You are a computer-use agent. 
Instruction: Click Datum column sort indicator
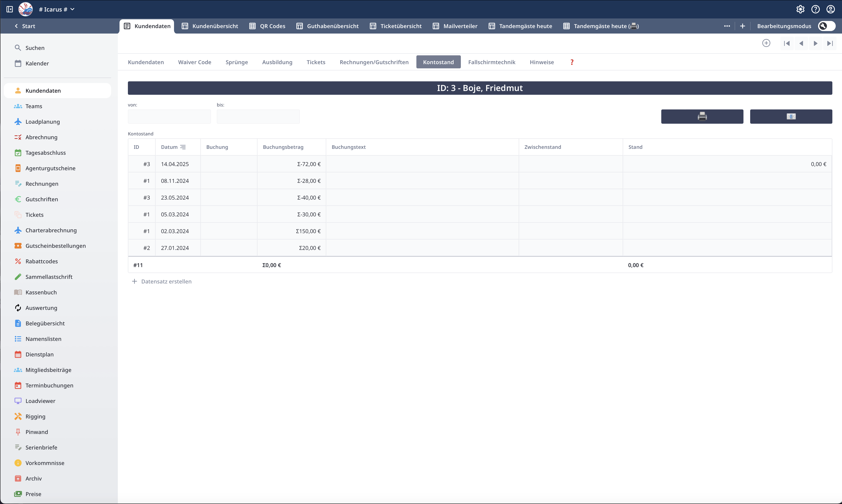click(x=183, y=147)
